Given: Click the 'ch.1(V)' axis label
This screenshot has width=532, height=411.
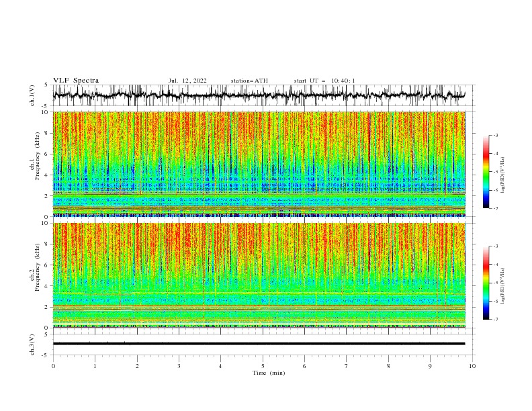Looking at the screenshot, I should click(x=32, y=95).
